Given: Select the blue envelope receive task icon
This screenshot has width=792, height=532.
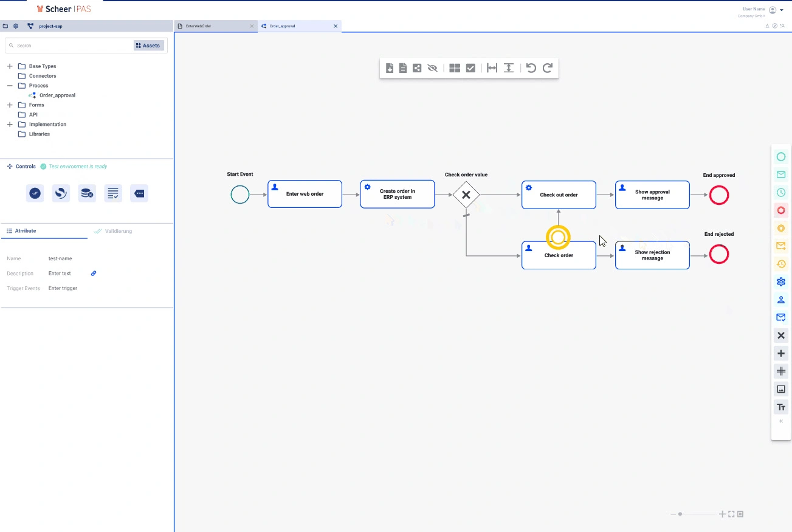Looking at the screenshot, I should [x=781, y=317].
